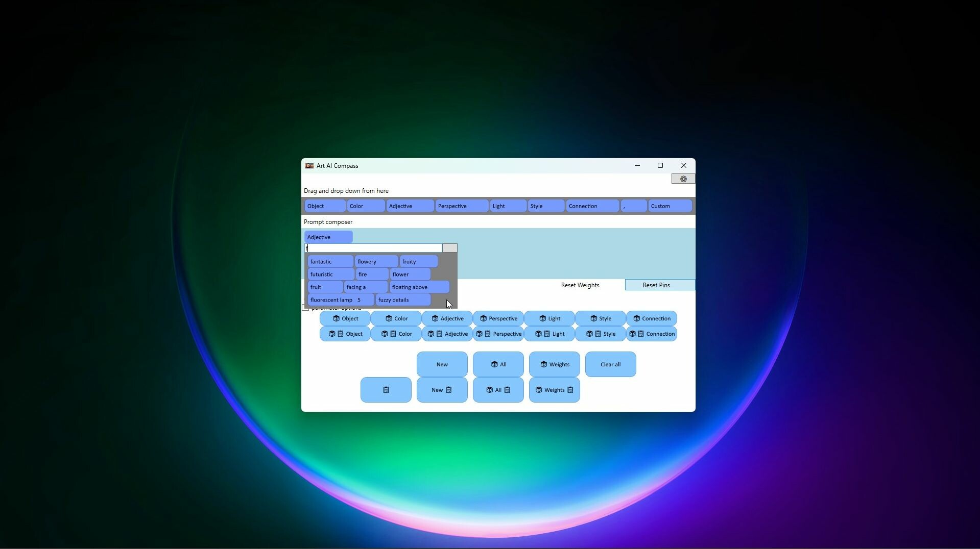Select the Custom block in the drag bar
The height and width of the screenshot is (549, 980).
click(670, 206)
